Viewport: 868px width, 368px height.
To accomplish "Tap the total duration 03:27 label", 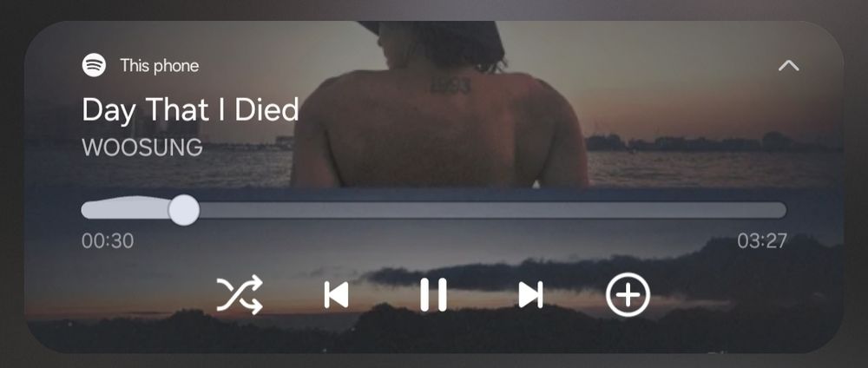I will [762, 241].
